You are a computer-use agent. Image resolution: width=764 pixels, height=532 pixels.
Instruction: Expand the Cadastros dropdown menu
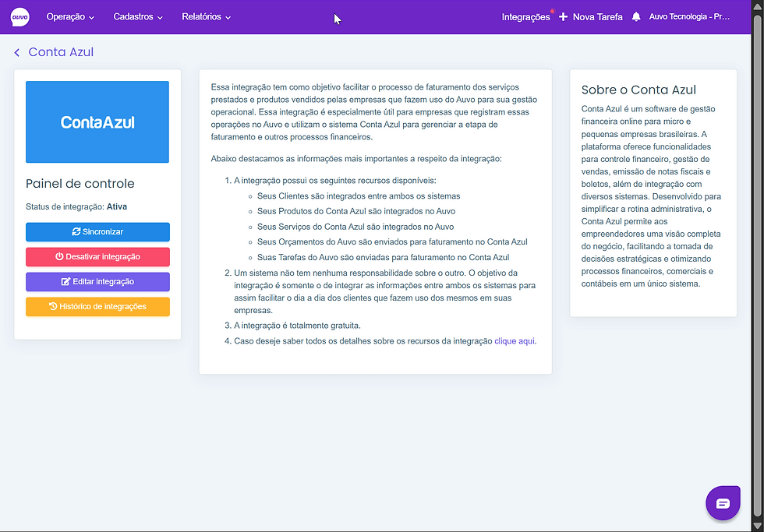point(138,17)
